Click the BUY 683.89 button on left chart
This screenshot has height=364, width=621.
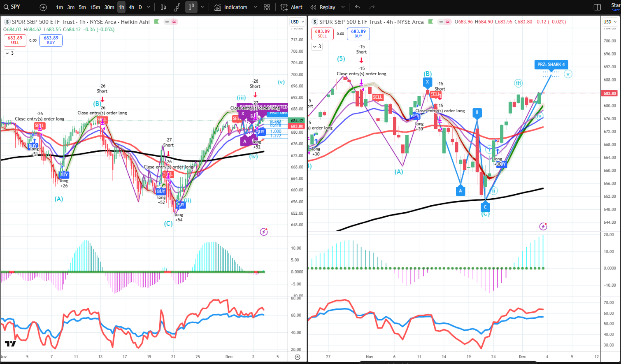[x=51, y=40]
